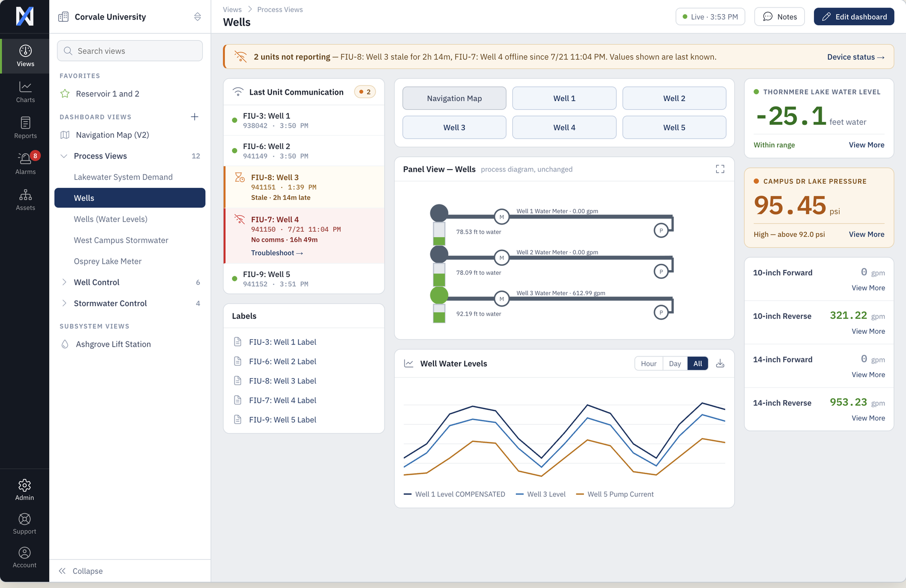Follow Device status link in warning banner
This screenshot has height=588, width=906.
click(856, 57)
